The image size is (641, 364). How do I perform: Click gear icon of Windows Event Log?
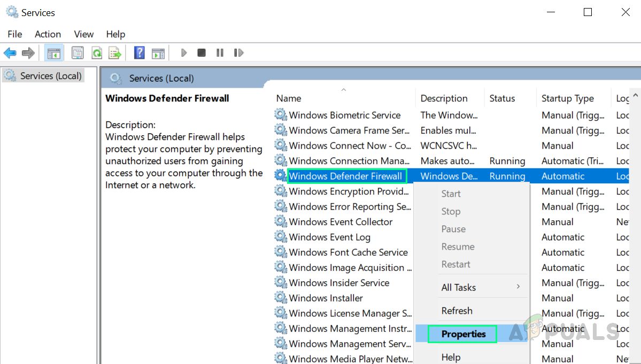[281, 237]
